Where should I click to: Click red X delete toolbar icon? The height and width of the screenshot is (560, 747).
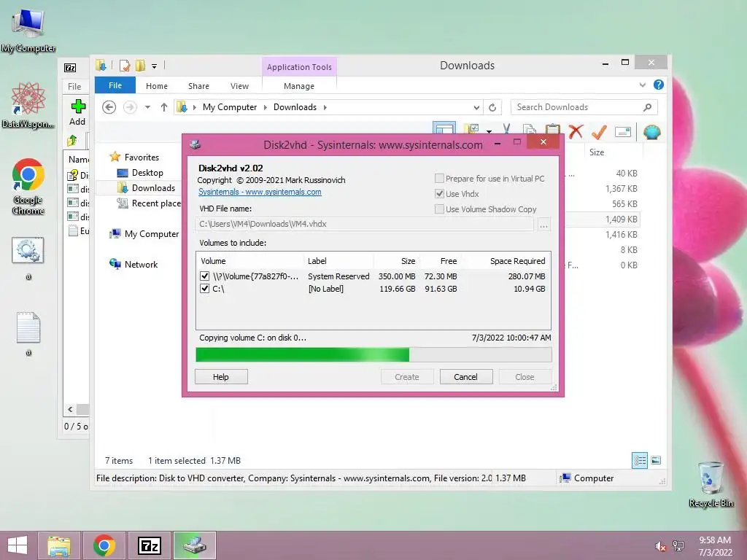pyautogui.click(x=576, y=132)
